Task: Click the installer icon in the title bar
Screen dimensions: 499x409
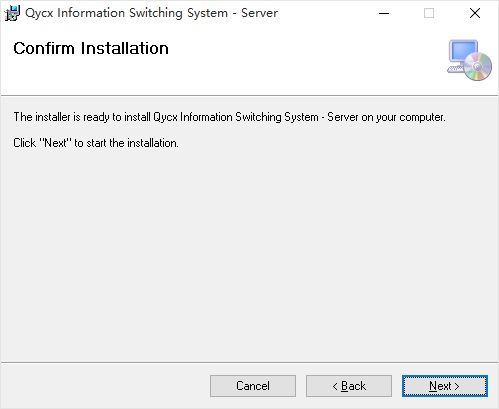Action: (x=12, y=13)
